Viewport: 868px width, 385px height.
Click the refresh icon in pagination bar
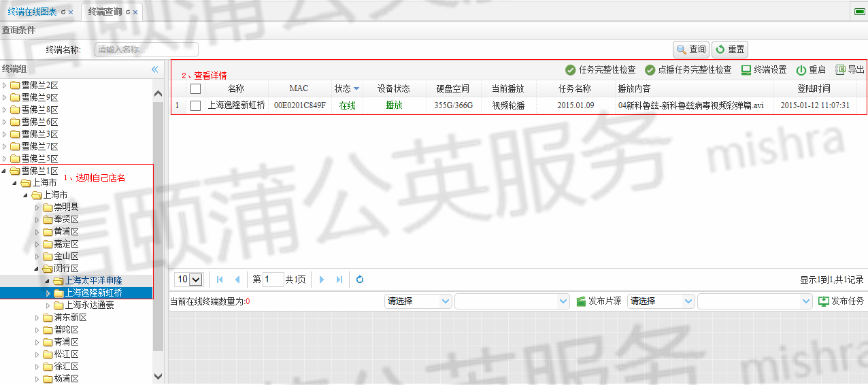point(360,280)
